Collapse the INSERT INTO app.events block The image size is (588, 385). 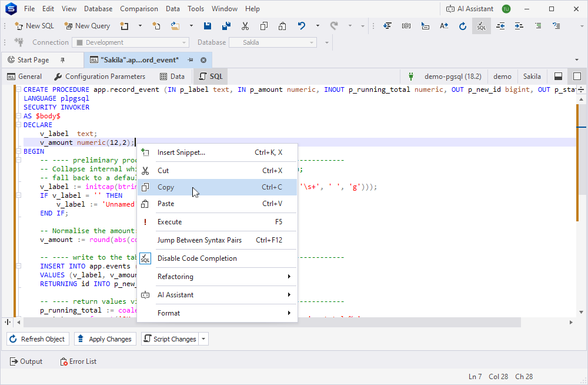(18, 266)
